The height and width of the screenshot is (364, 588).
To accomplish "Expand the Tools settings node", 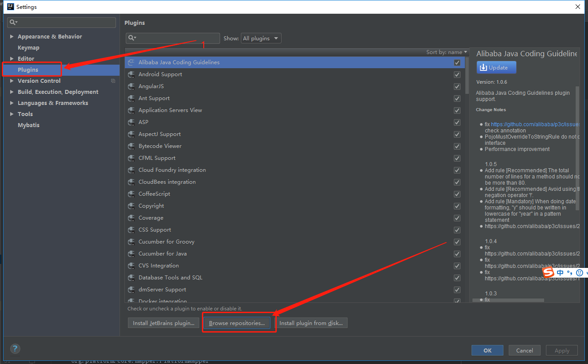I will (12, 114).
